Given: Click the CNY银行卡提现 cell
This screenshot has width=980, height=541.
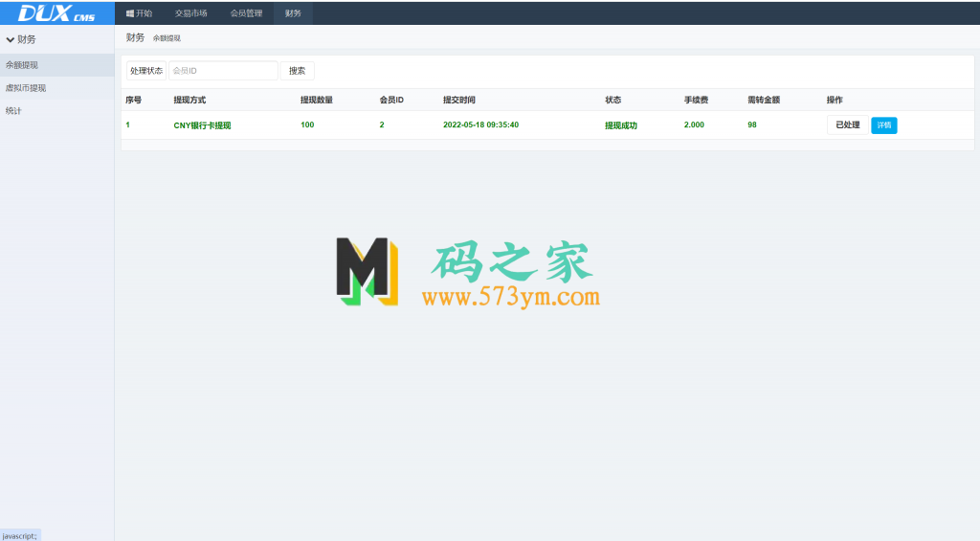Looking at the screenshot, I should coord(202,125).
